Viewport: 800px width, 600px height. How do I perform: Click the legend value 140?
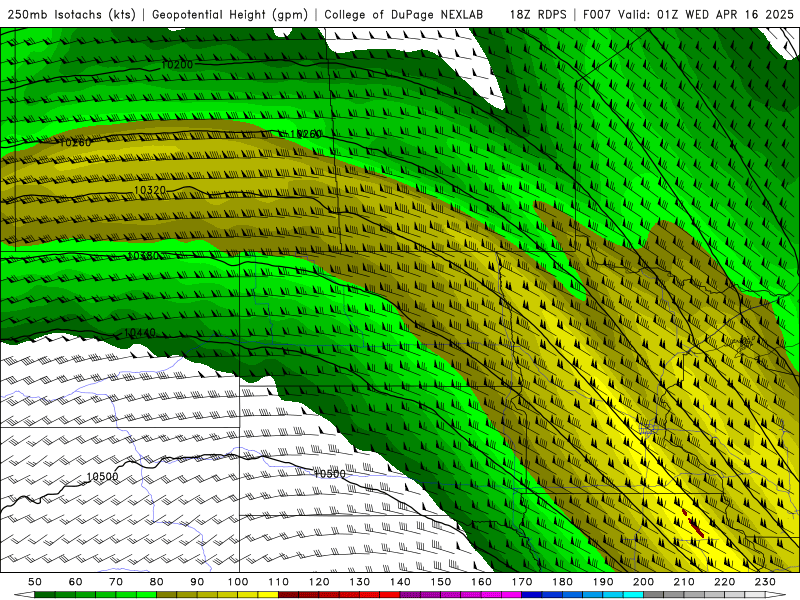400,582
